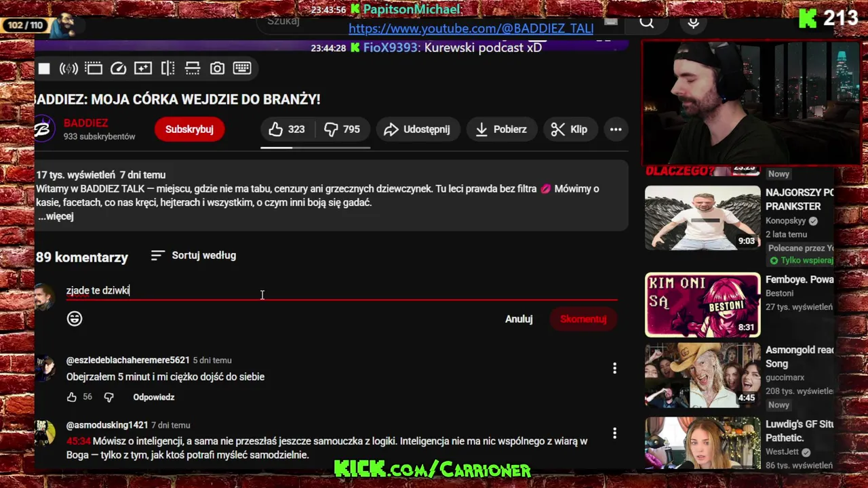Open avatar of eszledeblachaheremere5621
868x488 pixels.
tap(45, 369)
